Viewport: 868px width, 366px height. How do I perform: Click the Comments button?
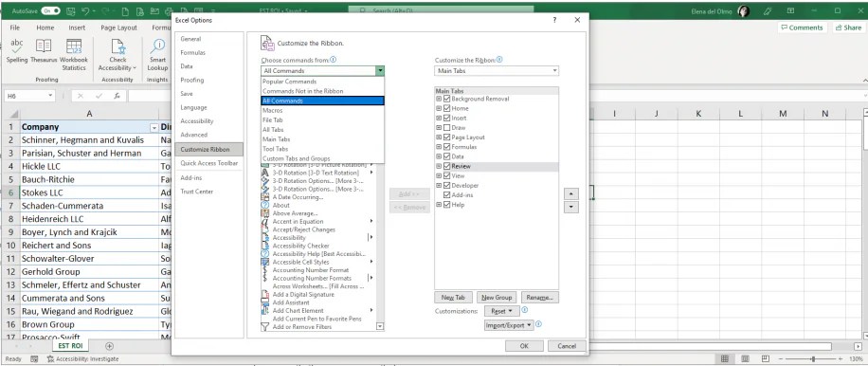[x=802, y=27]
